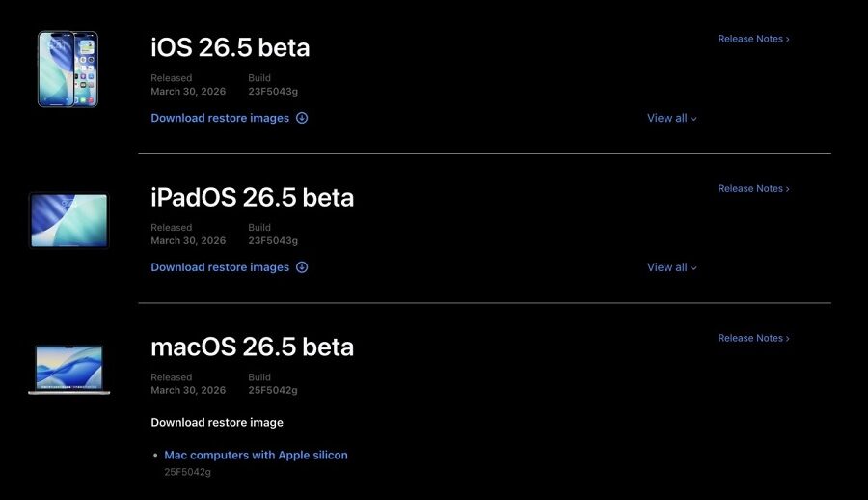Viewport: 868px width, 500px height.
Task: Click the macOS 26.5 beta heading
Action: (x=253, y=347)
